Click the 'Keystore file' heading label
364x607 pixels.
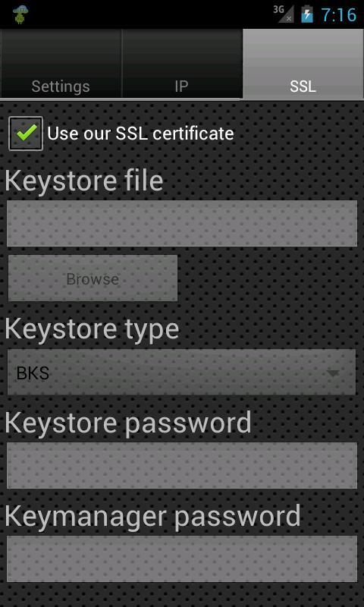(x=84, y=181)
